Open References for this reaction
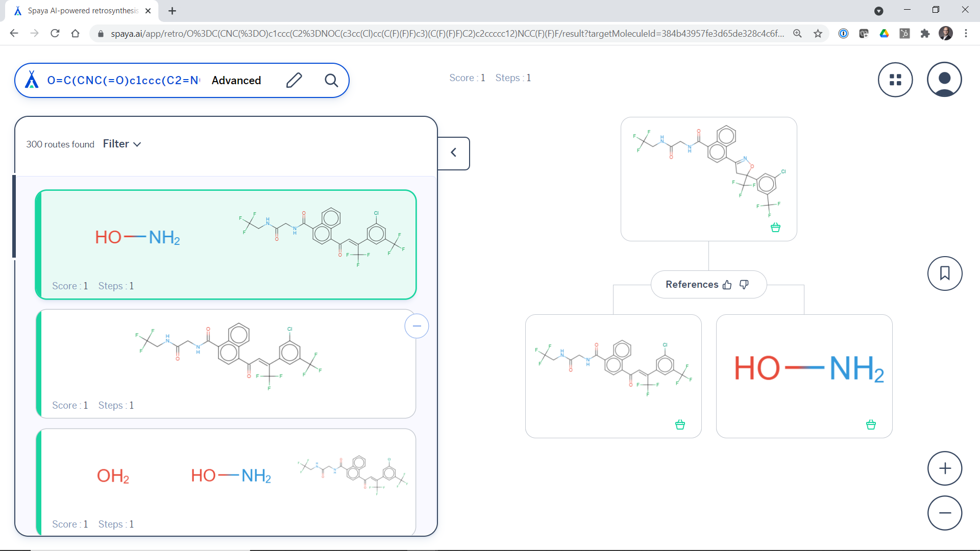980x551 pixels. pos(692,284)
